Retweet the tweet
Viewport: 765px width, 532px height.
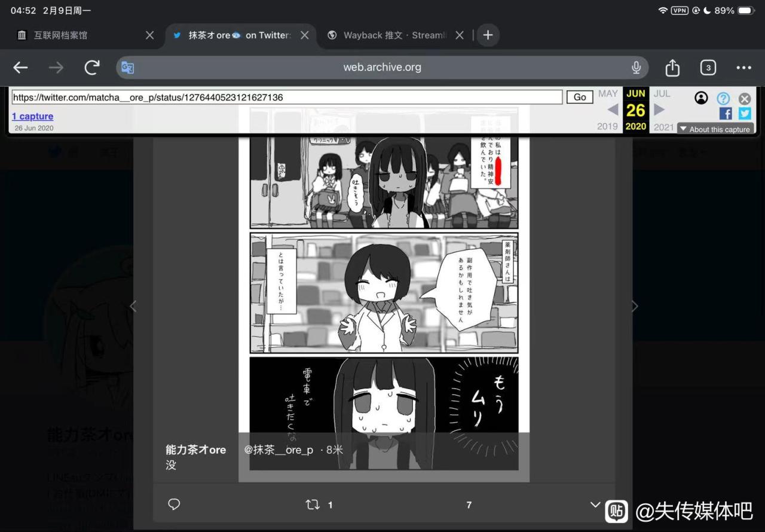pos(313,505)
